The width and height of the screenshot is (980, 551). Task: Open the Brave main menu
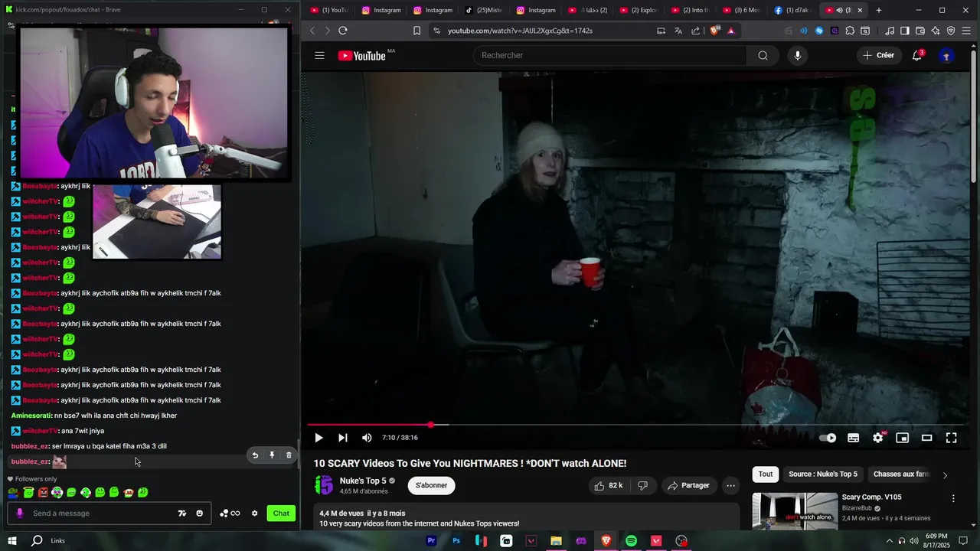point(967,31)
